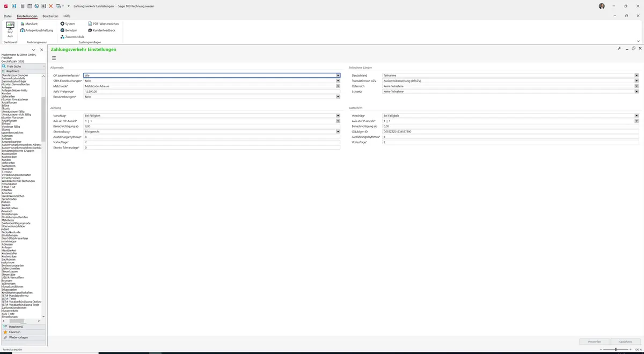Screen dimensions: 644x354
Task: Click the Speichern button
Action: coord(626,342)
